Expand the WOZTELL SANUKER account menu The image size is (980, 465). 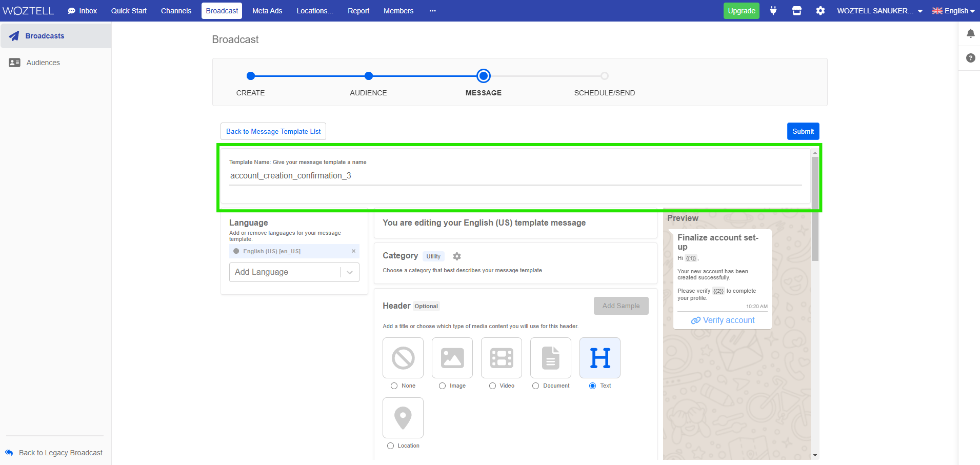click(x=879, y=11)
